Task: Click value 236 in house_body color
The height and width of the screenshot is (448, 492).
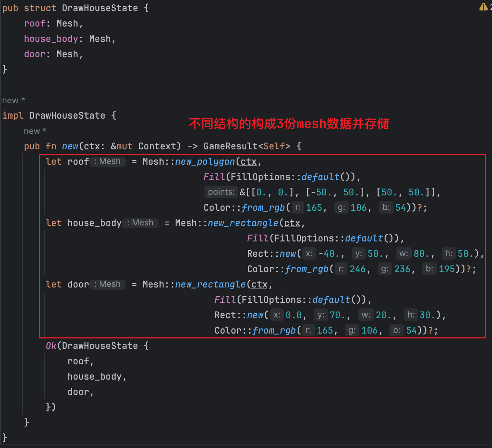Action: click(x=402, y=269)
